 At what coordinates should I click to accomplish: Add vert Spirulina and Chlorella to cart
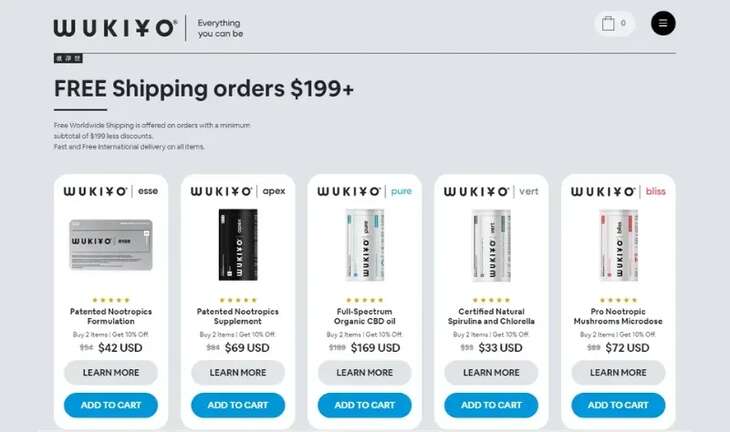(491, 405)
